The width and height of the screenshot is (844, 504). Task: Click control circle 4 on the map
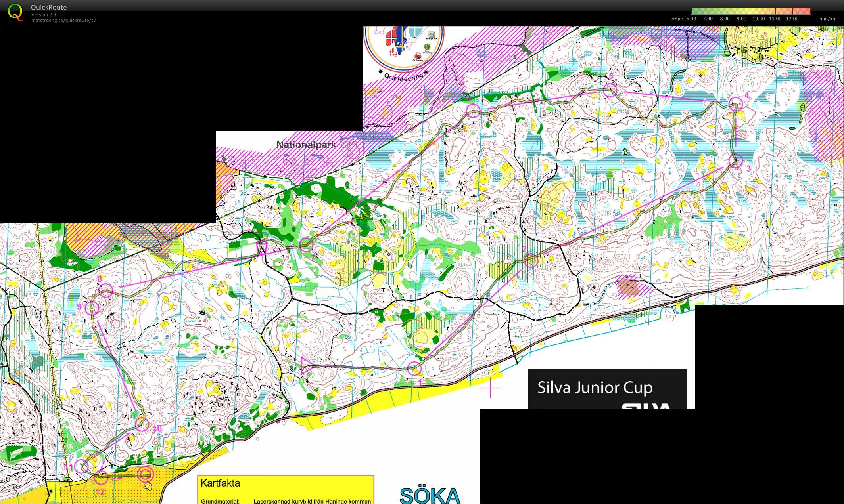(x=736, y=104)
